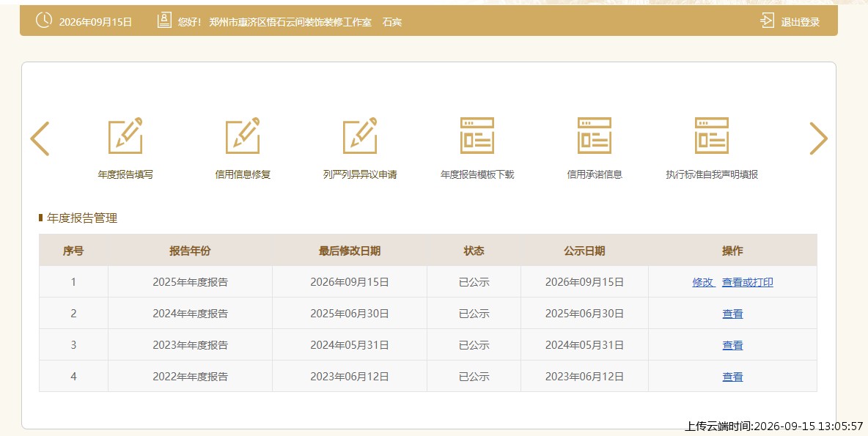Click the clock icon beside the date
868x436 pixels.
coord(44,21)
